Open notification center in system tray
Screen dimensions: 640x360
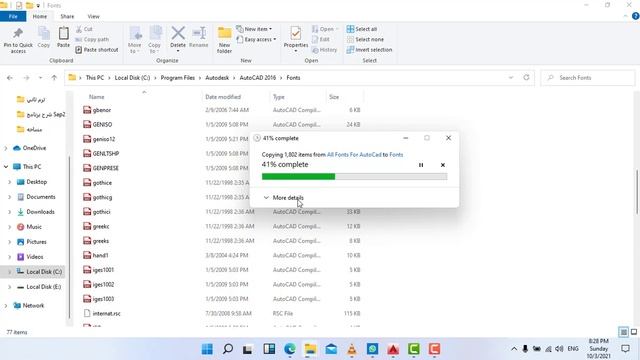(x=625, y=349)
